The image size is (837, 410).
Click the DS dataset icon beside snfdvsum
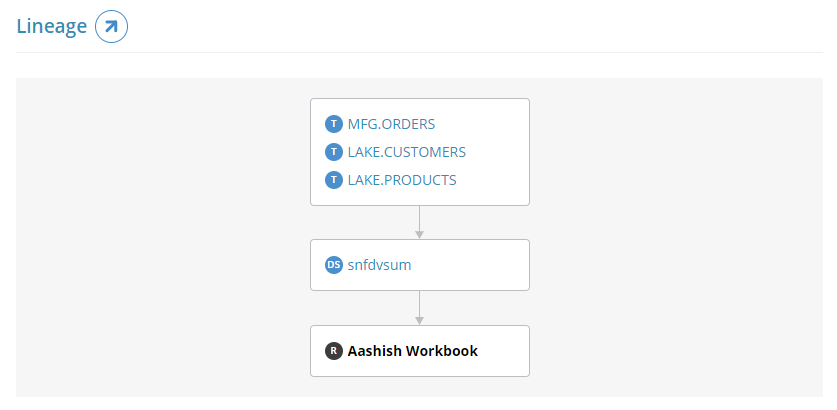(334, 265)
